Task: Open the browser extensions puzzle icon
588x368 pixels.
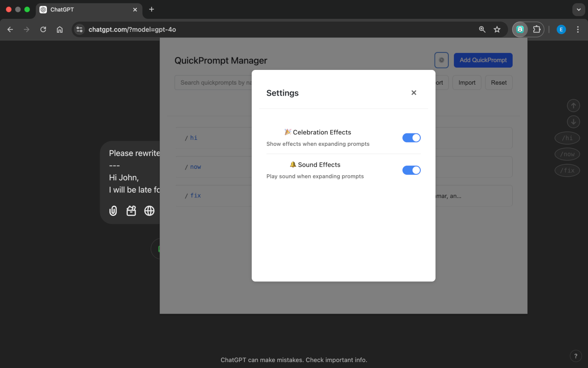Action: 536,29
